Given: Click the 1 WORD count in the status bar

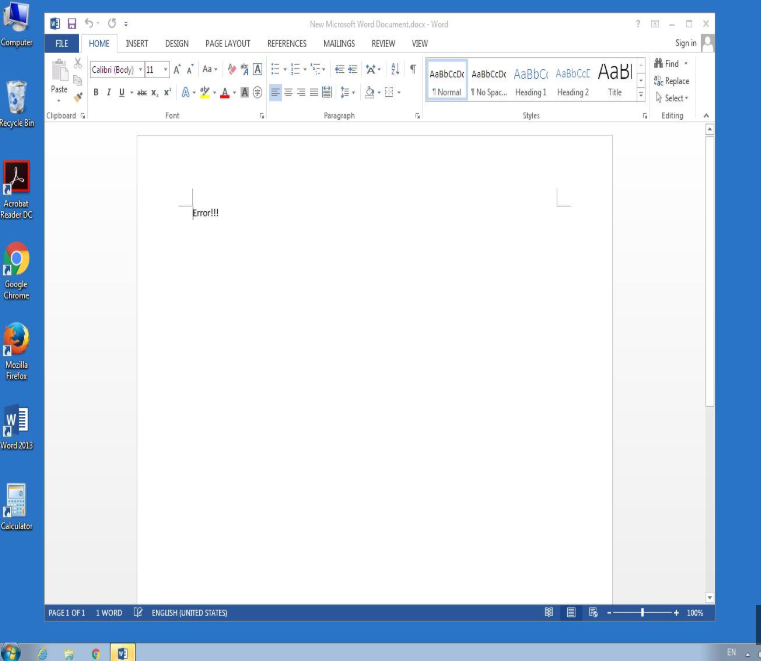Looking at the screenshot, I should pyautogui.click(x=109, y=612).
